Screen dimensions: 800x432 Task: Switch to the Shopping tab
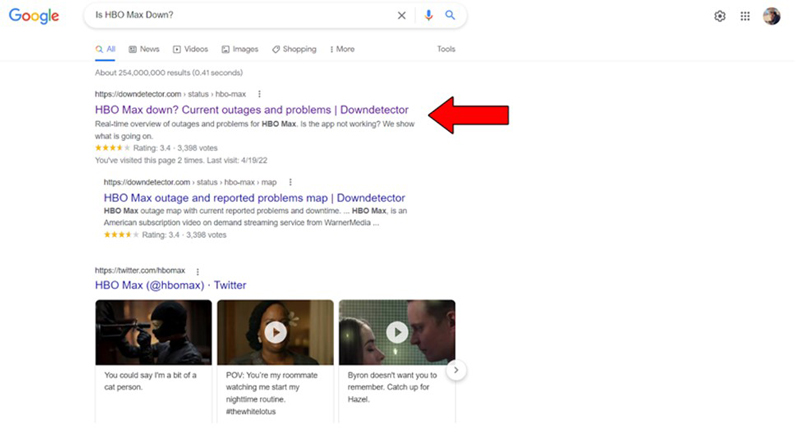[294, 49]
